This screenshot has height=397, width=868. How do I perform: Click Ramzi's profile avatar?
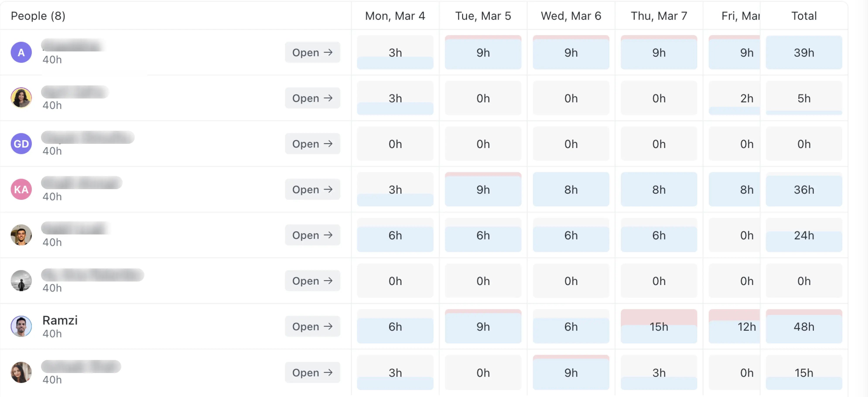click(x=21, y=326)
